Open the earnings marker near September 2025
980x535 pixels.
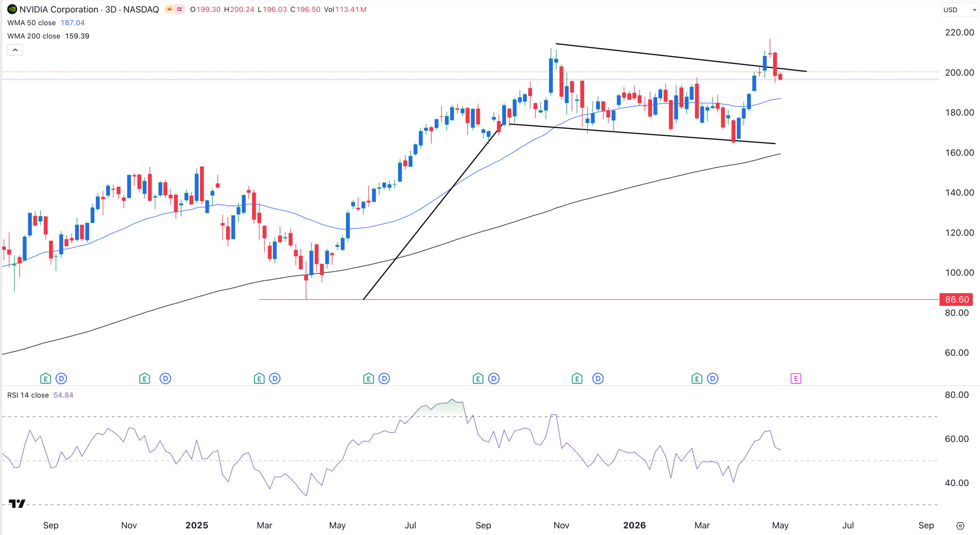click(x=478, y=379)
